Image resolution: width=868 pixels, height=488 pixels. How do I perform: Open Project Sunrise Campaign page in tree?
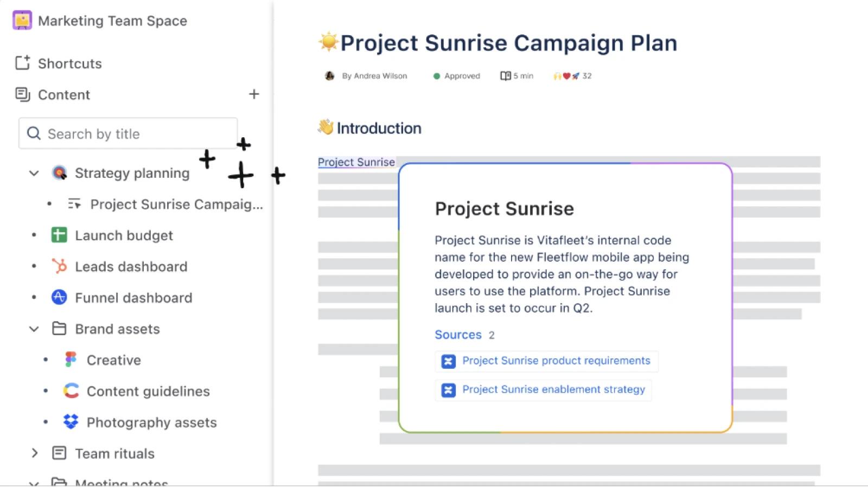click(x=176, y=204)
